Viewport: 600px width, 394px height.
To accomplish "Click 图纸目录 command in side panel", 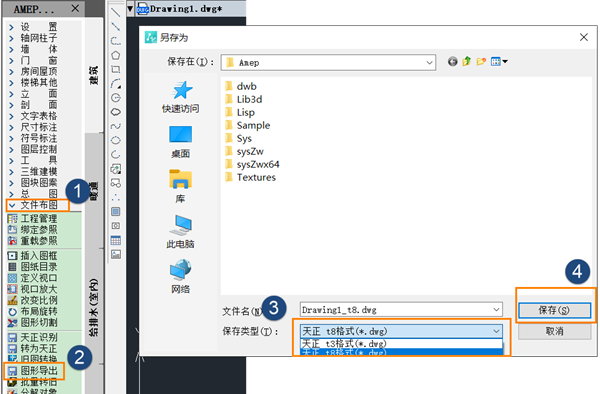I will point(33,267).
